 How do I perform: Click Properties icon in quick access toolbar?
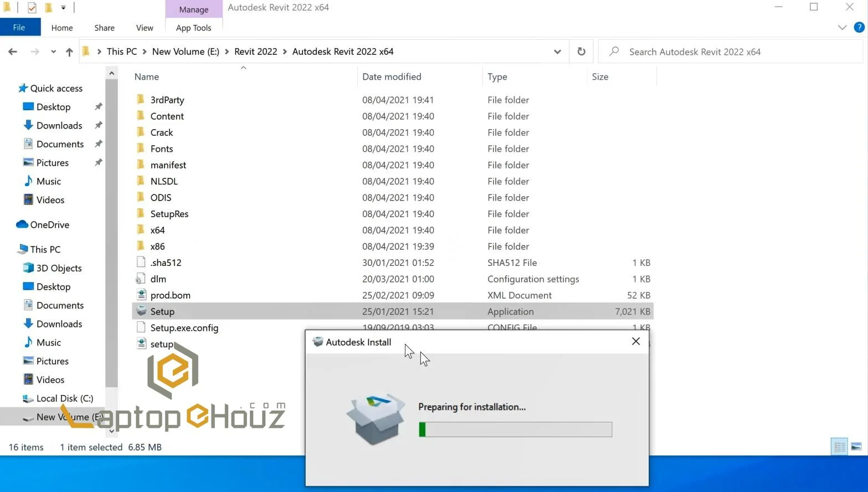click(x=32, y=8)
